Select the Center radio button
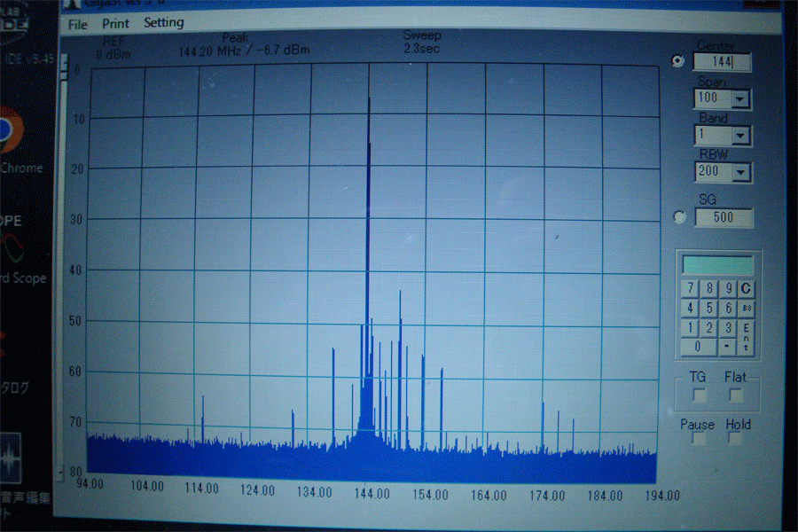The height and width of the screenshot is (532, 798). 679,61
